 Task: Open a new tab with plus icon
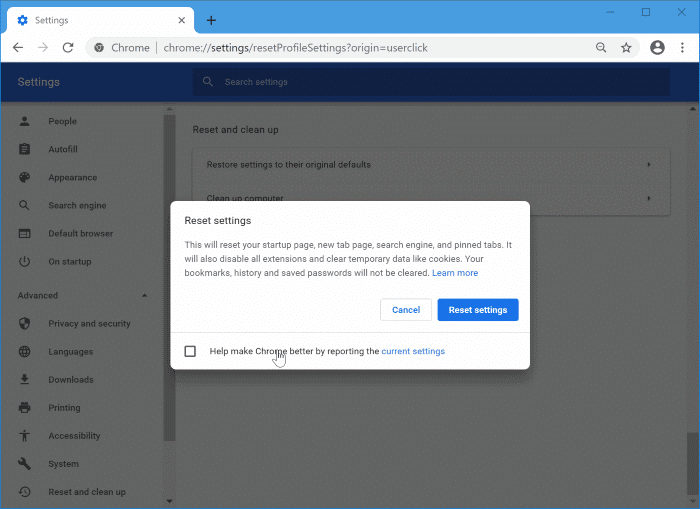[211, 21]
